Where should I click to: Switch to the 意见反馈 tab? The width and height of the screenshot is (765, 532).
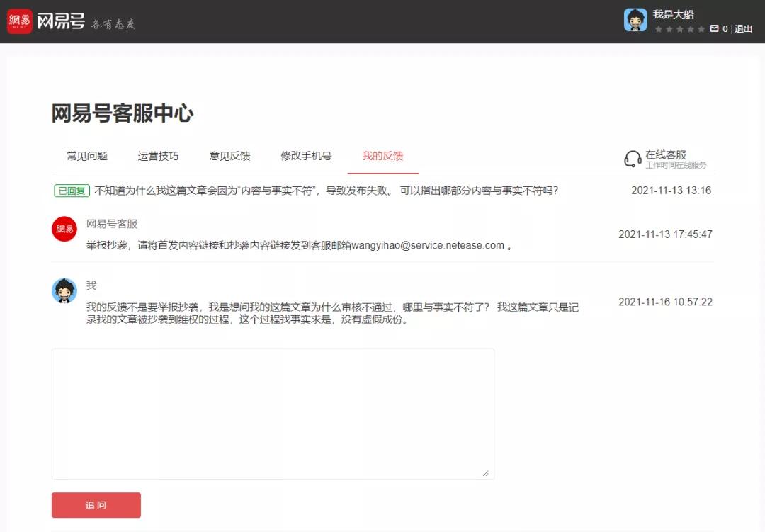(x=229, y=156)
